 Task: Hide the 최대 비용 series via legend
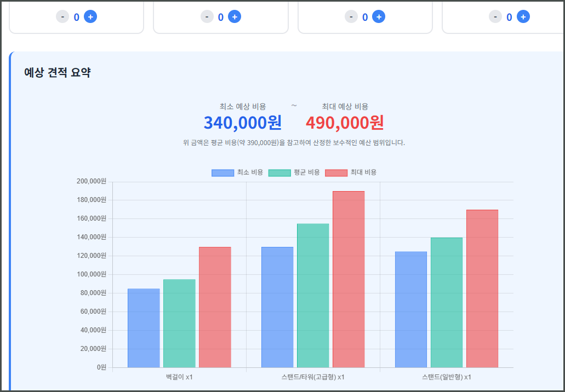pyautogui.click(x=351, y=172)
